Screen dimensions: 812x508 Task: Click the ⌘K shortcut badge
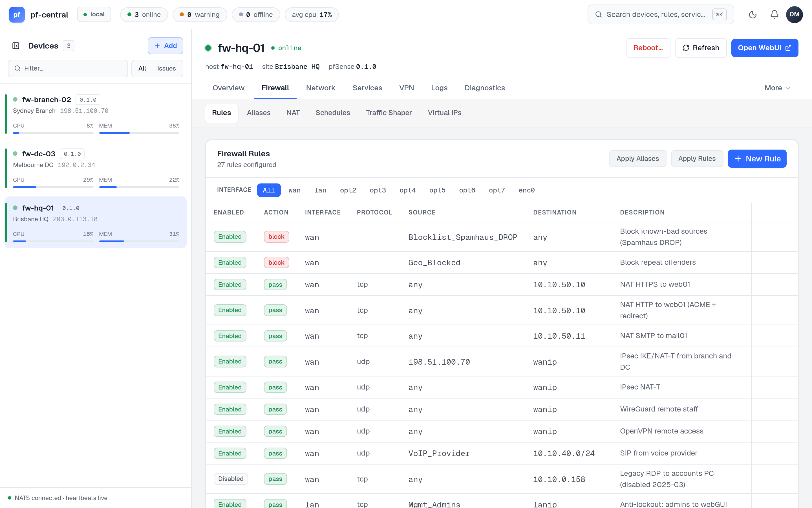(x=720, y=14)
